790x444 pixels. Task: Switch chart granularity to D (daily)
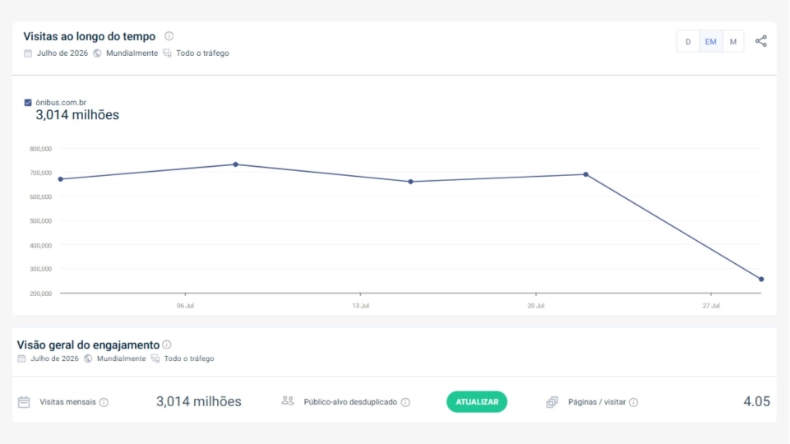pos(688,41)
